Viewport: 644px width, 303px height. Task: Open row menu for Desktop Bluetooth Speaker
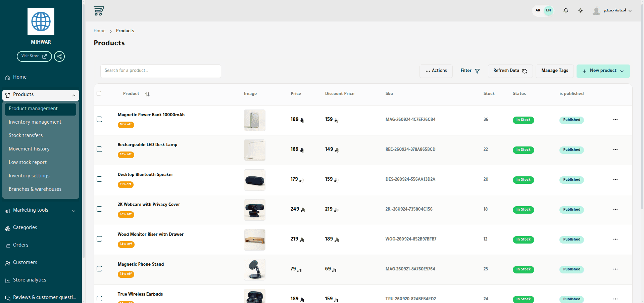(615, 179)
